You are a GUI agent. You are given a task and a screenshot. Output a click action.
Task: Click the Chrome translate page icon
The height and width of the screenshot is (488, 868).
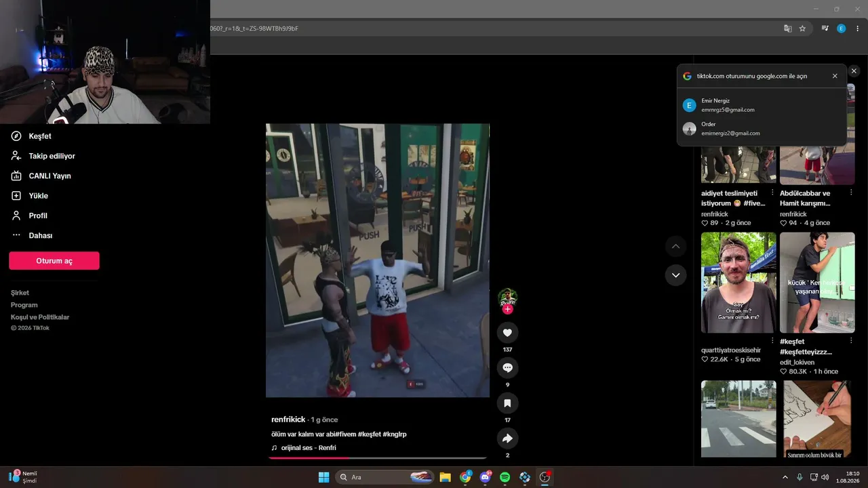(x=788, y=28)
